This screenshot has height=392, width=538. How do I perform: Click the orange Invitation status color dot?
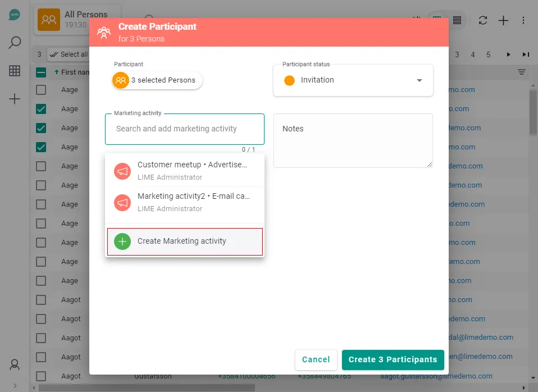289,80
